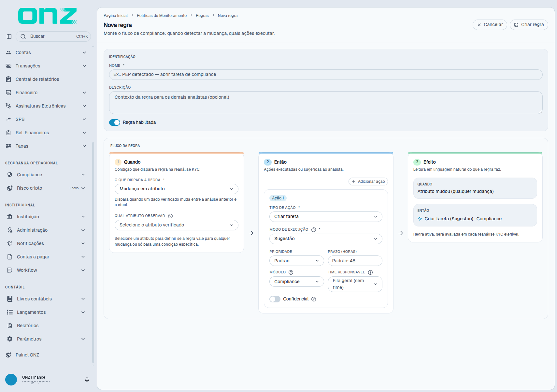Open Painel ONZ from sidebar
Screen dimensions: 557x392
[27, 355]
